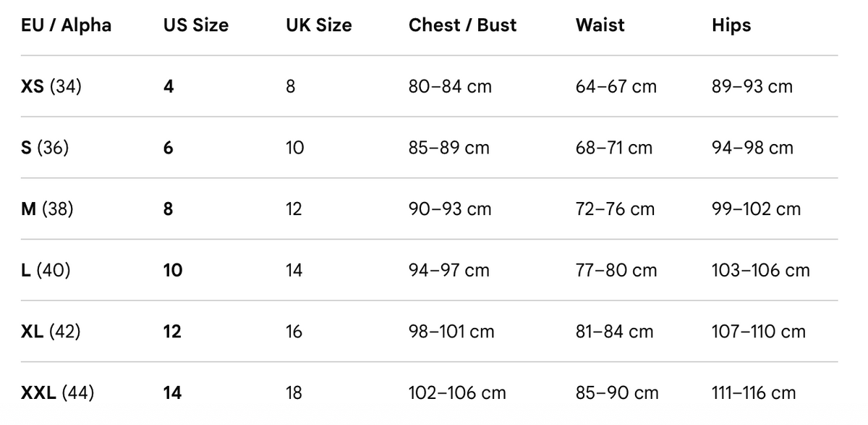Screen dimensions: 868x425
Task: Click the UK Size column header
Action: 319,25
